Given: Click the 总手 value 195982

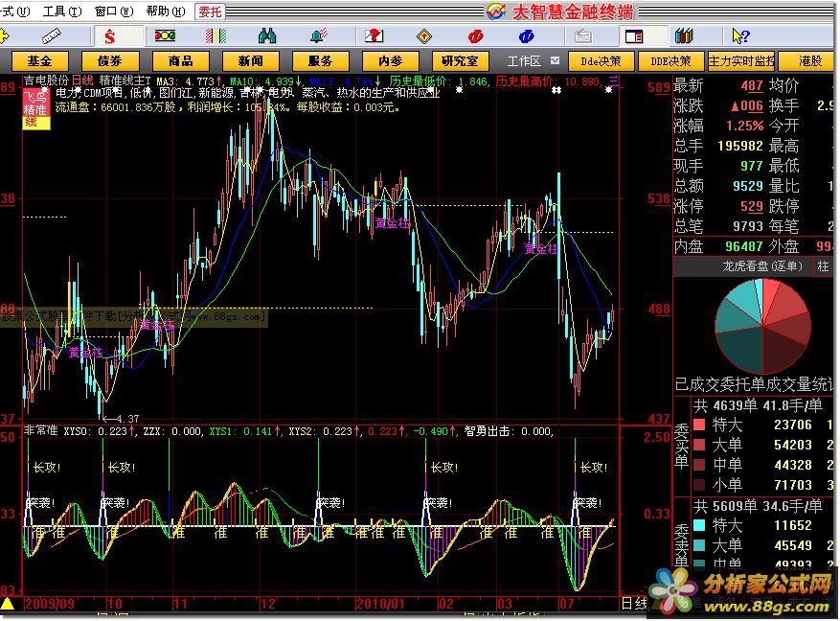Looking at the screenshot, I should (x=740, y=146).
